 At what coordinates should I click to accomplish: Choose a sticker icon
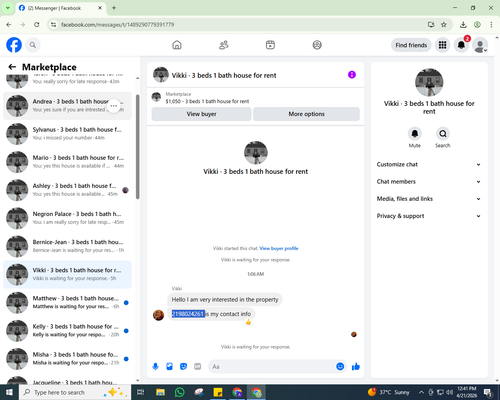184,367
